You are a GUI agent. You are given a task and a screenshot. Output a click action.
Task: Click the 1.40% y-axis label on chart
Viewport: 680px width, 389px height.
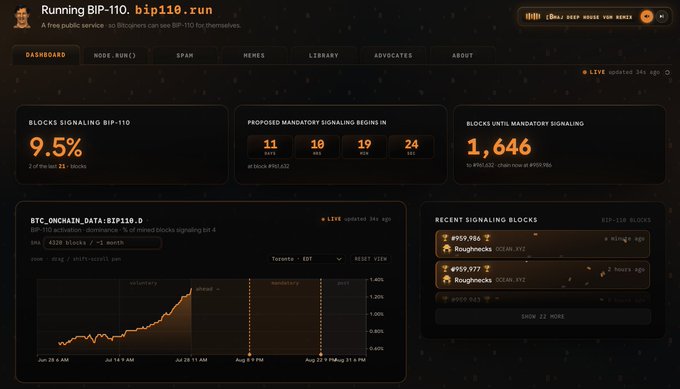(x=376, y=280)
